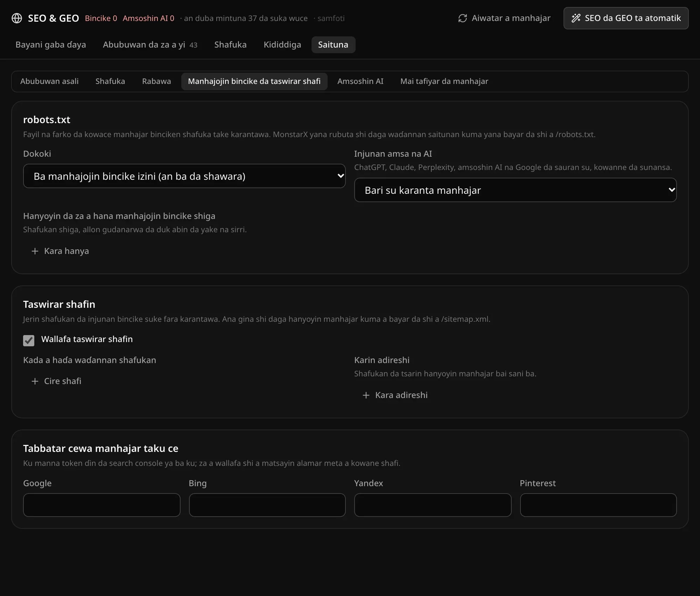700x596 pixels.
Task: Click the 43 count badge
Action: [193, 45]
